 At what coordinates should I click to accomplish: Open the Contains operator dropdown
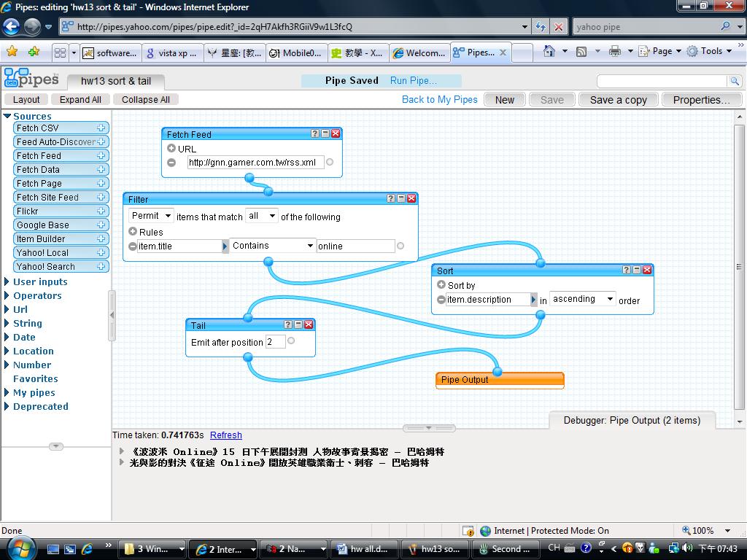(272, 246)
